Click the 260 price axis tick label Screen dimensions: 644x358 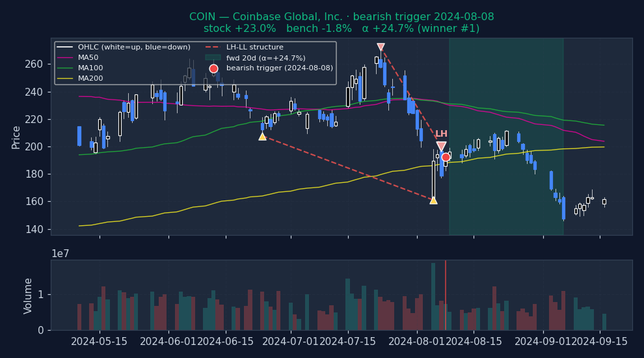tap(34, 64)
